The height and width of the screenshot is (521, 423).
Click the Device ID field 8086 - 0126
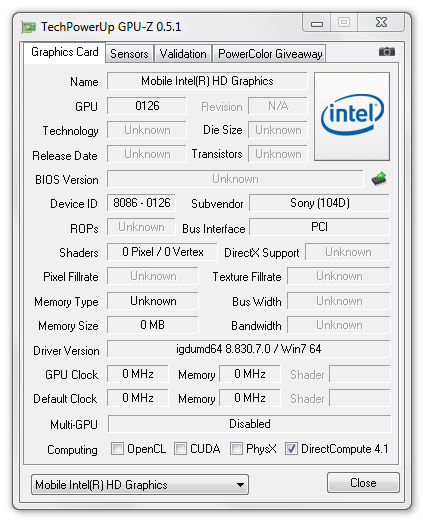141,203
